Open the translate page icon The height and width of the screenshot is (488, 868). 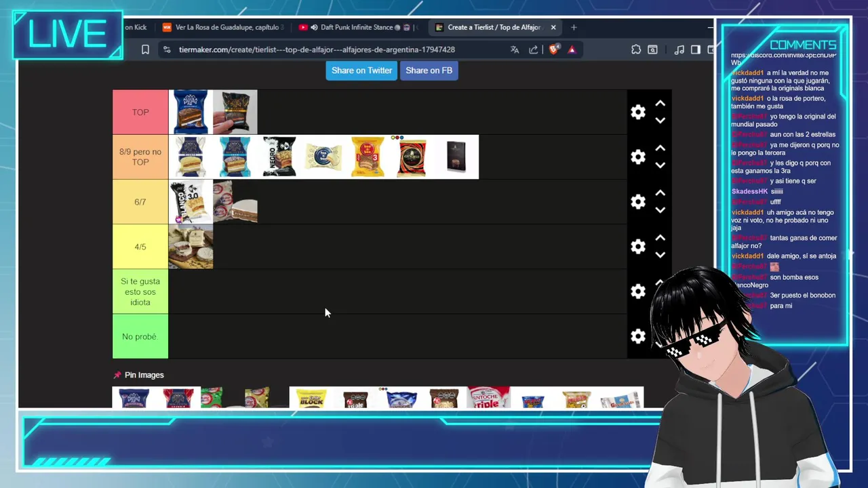pos(515,49)
